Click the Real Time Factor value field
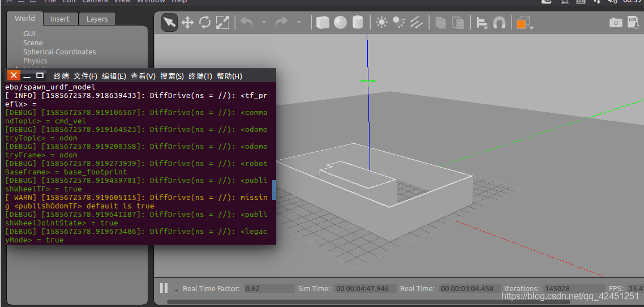 (x=269, y=288)
